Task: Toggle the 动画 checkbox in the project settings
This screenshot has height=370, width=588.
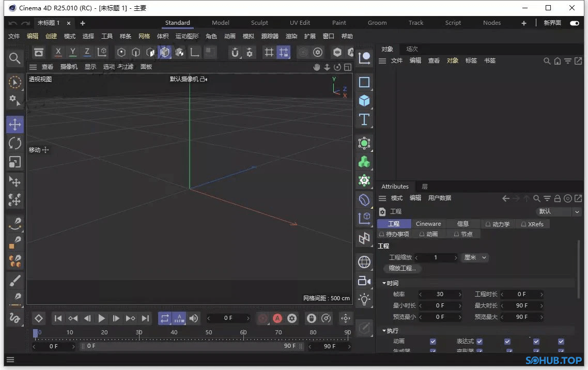Action: (x=433, y=341)
